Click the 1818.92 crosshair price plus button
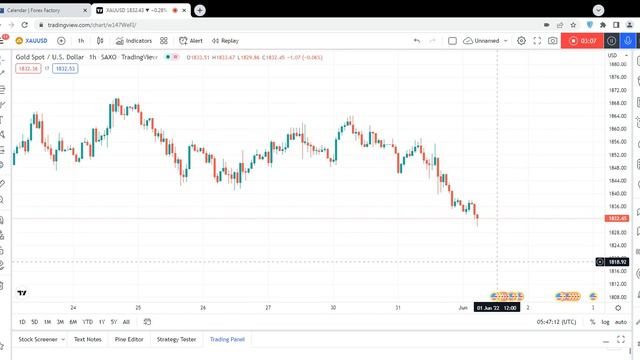This screenshot has width=640, height=360. click(600, 262)
